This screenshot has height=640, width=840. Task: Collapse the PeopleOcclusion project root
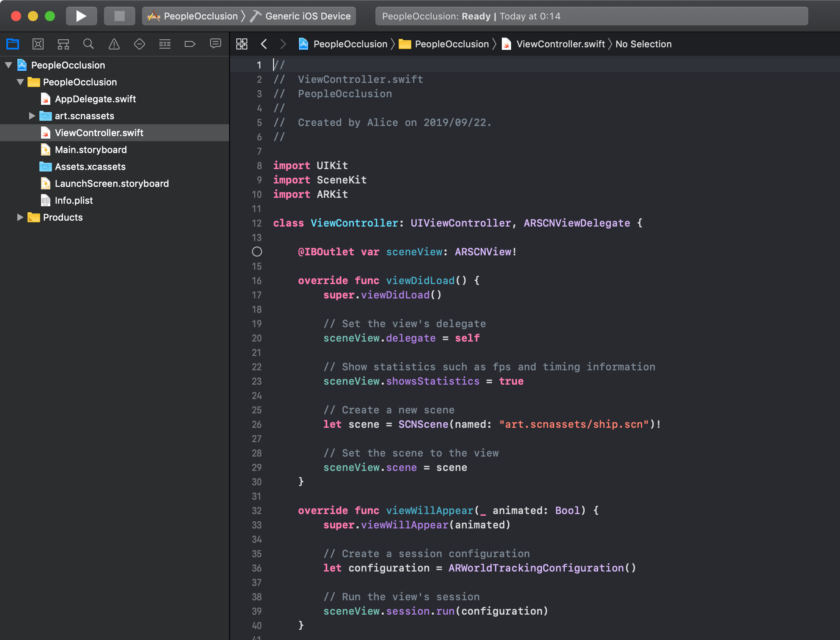[x=8, y=65]
